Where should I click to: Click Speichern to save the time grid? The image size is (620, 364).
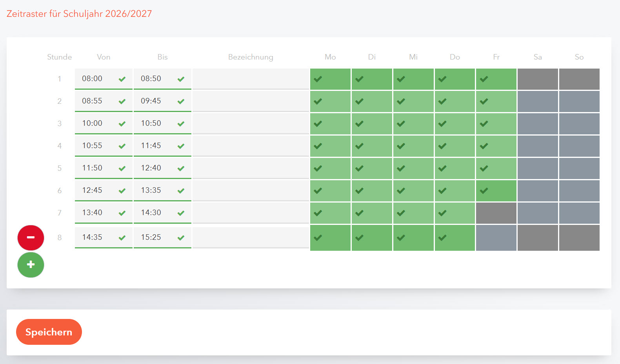pos(49,332)
